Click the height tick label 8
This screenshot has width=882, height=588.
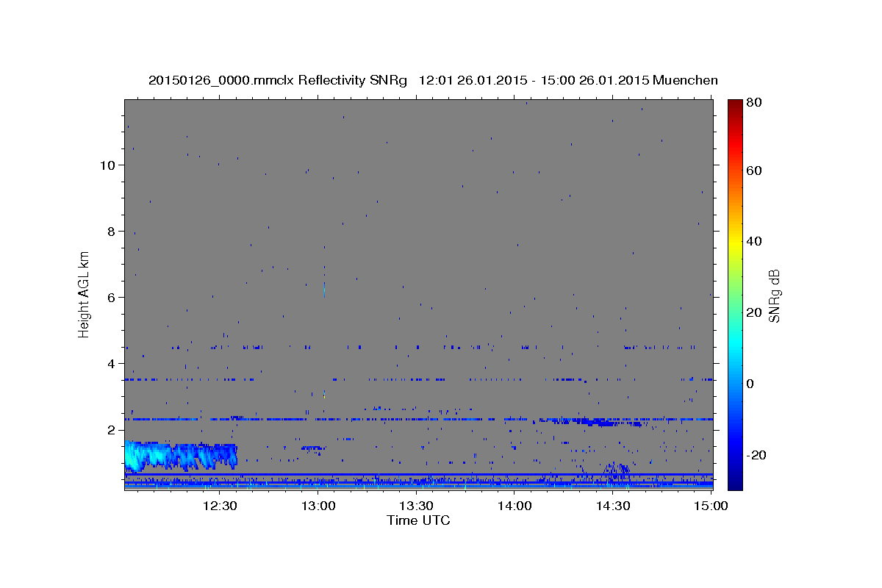(111, 232)
